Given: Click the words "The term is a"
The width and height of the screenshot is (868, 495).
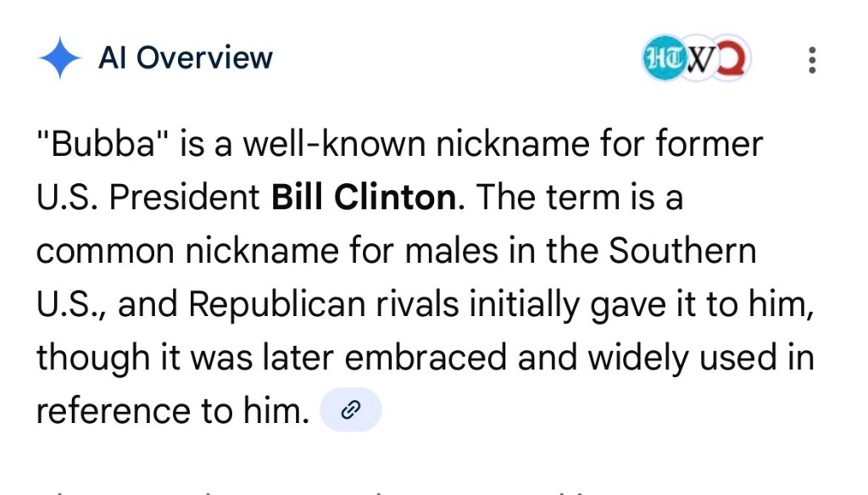Looking at the screenshot, I should point(579,197).
